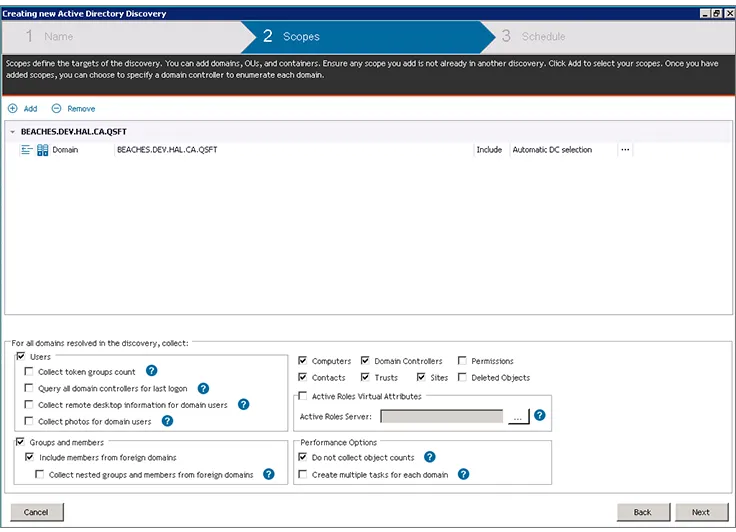
Task: Select the Domain row label
Action: tap(65, 150)
